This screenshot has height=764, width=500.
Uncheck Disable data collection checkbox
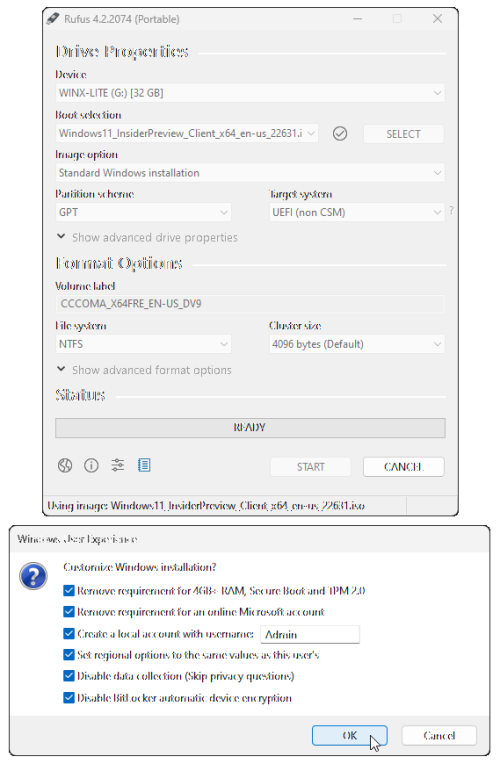[69, 676]
